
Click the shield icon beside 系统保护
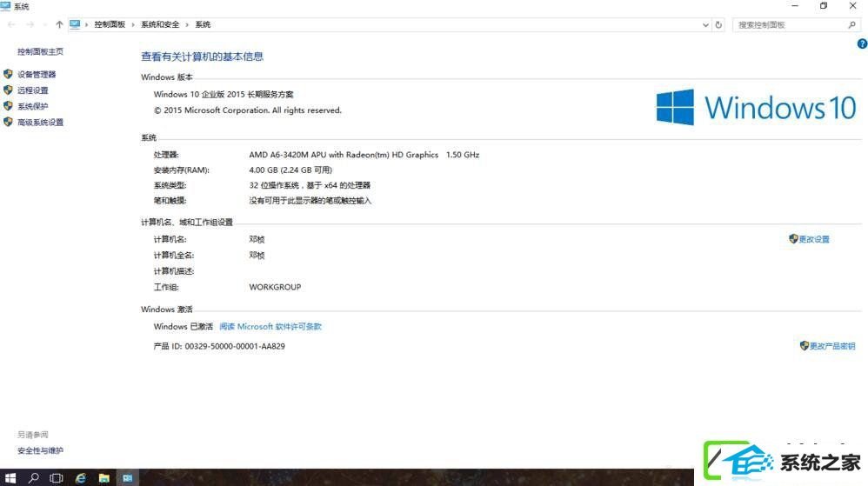pos(8,106)
